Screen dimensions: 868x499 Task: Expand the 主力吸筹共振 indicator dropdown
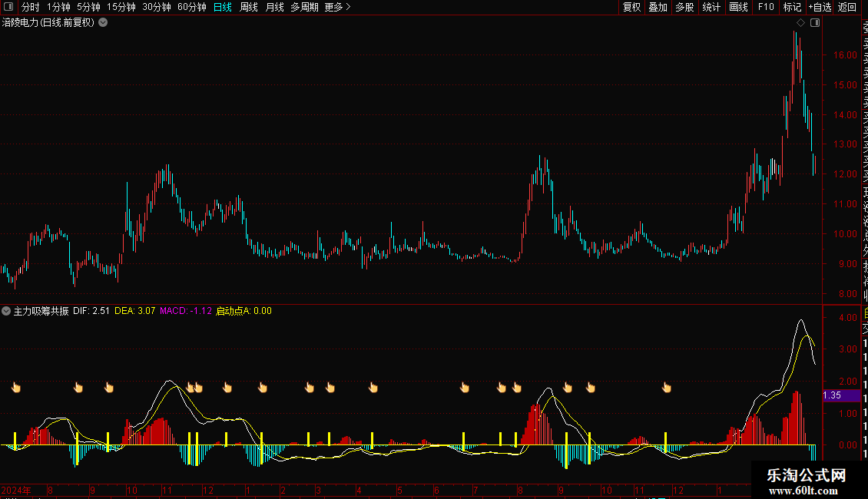(7, 311)
